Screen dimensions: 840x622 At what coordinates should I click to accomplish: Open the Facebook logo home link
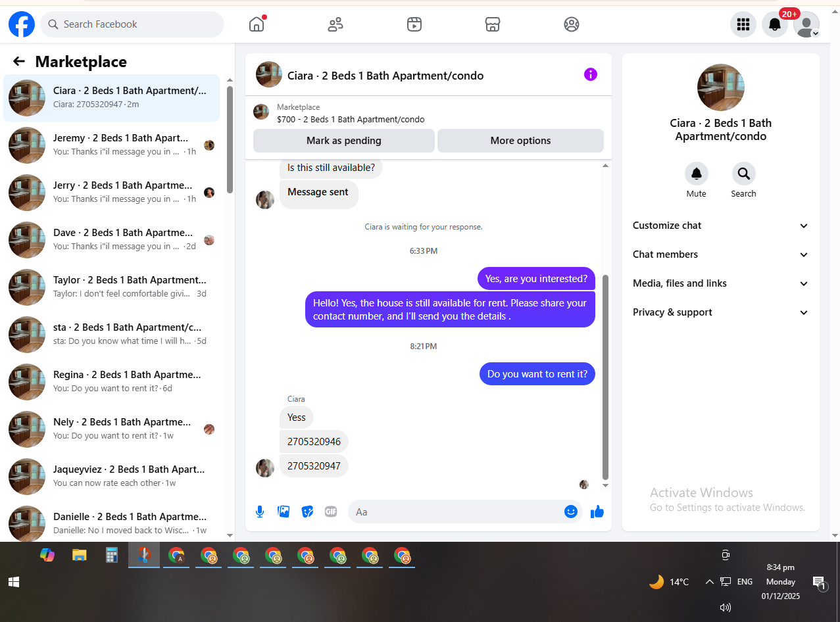(22, 24)
